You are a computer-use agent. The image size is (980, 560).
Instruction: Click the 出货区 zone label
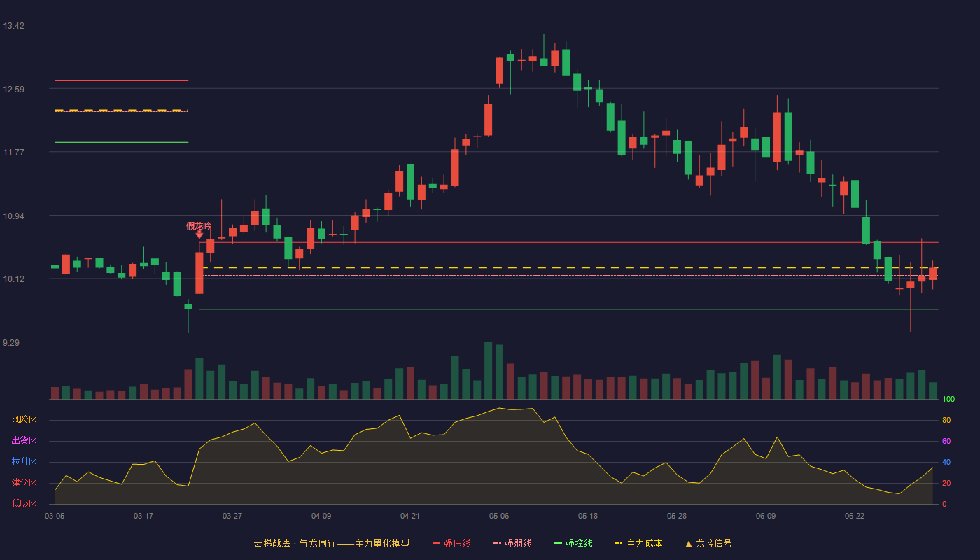[24, 441]
